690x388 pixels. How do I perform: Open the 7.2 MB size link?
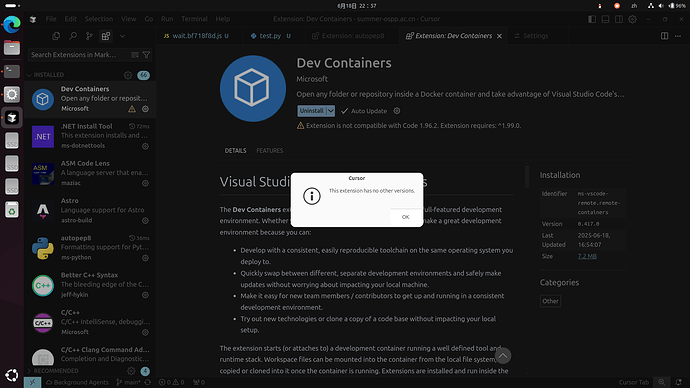point(587,256)
